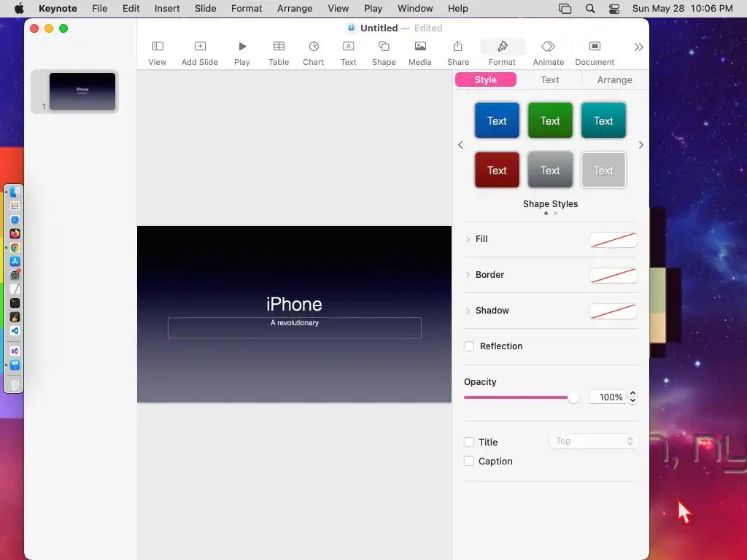Viewport: 747px width, 560px height.
Task: Show more toolbar items chevron
Action: tap(638, 47)
